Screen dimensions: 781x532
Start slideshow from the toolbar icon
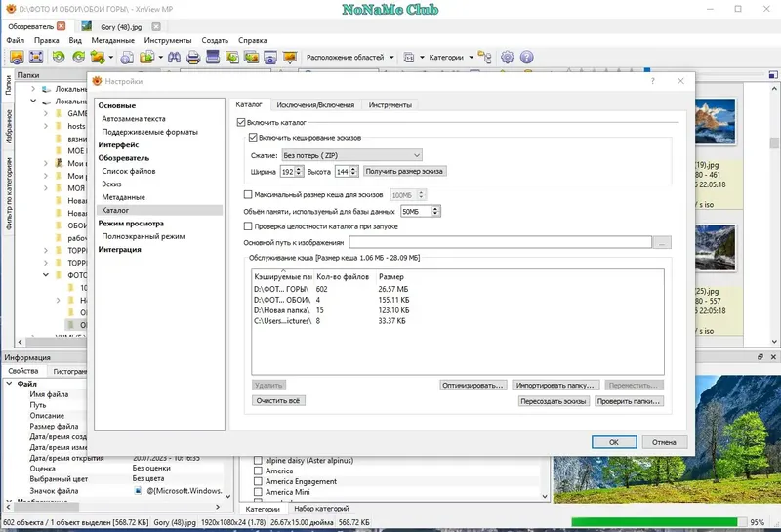[x=290, y=58]
